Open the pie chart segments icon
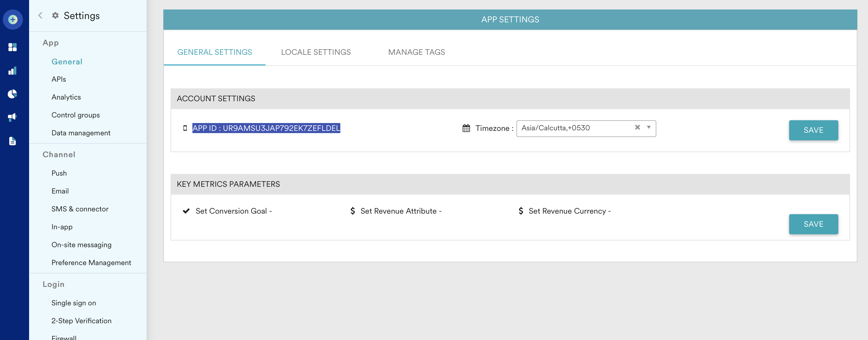Screen dimensions: 868x340 pos(13,94)
